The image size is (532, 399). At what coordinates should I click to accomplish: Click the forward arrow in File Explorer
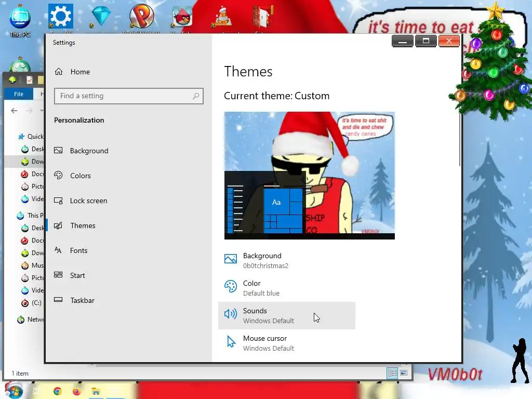pyautogui.click(x=29, y=111)
